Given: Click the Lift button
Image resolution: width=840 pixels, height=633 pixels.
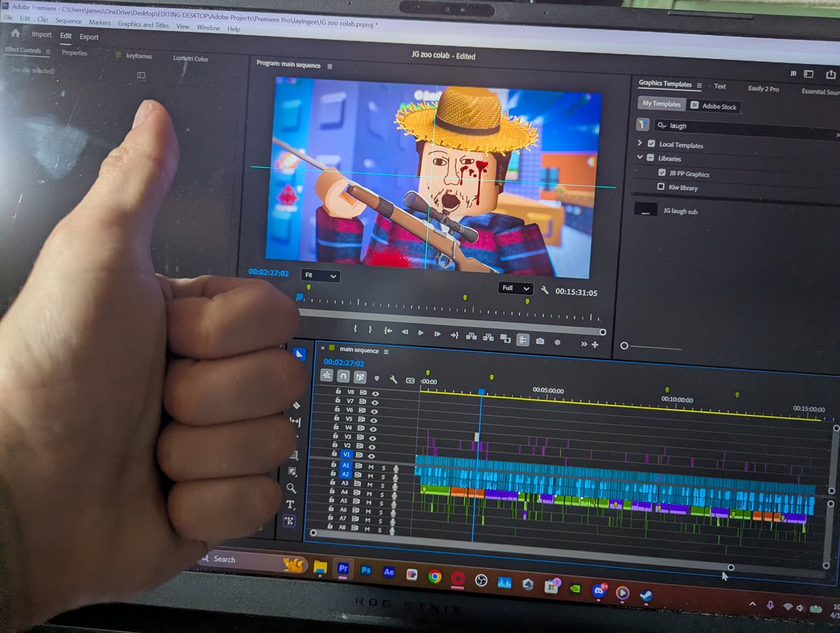Looking at the screenshot, I should 472,337.
